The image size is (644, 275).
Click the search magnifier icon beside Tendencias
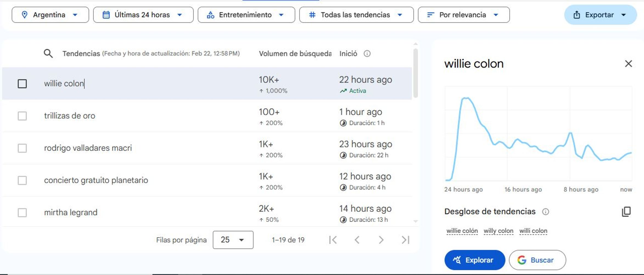click(48, 53)
